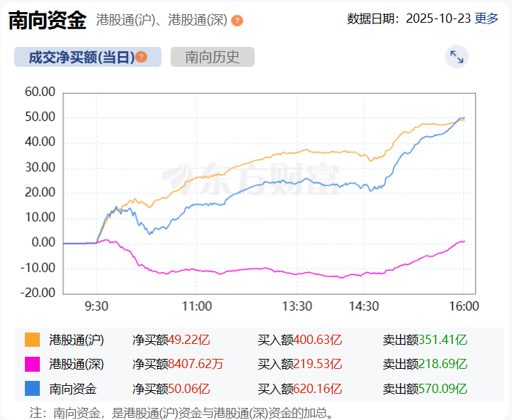Click the 南向资金 title heading

[x=47, y=20]
